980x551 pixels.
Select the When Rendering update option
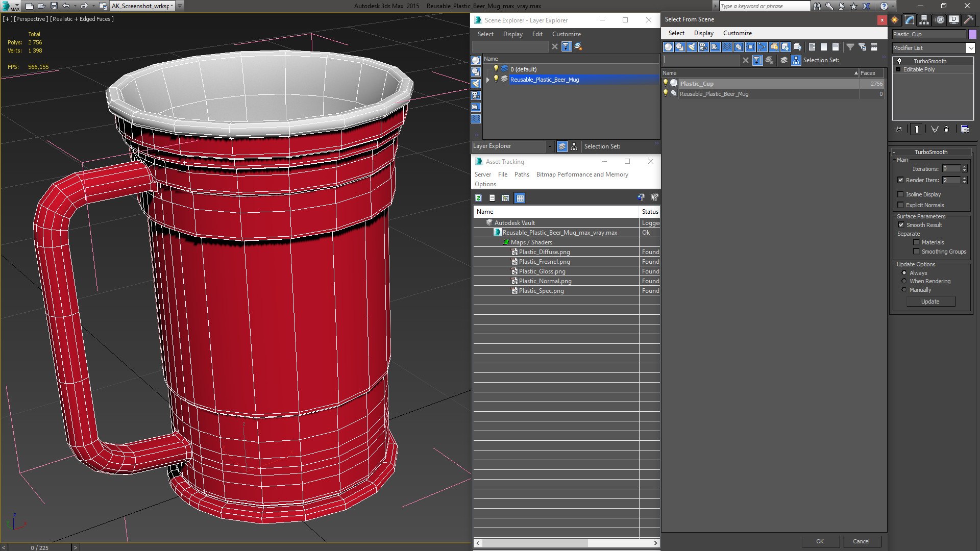coord(904,281)
